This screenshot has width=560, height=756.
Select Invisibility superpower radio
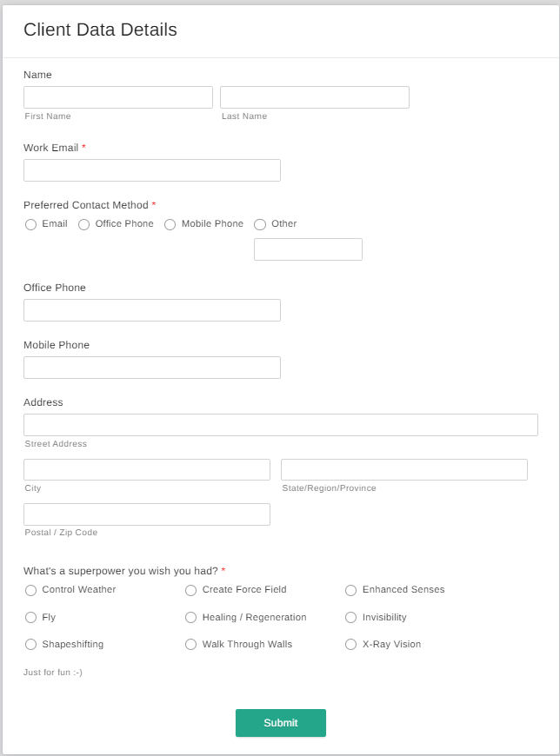(x=351, y=618)
